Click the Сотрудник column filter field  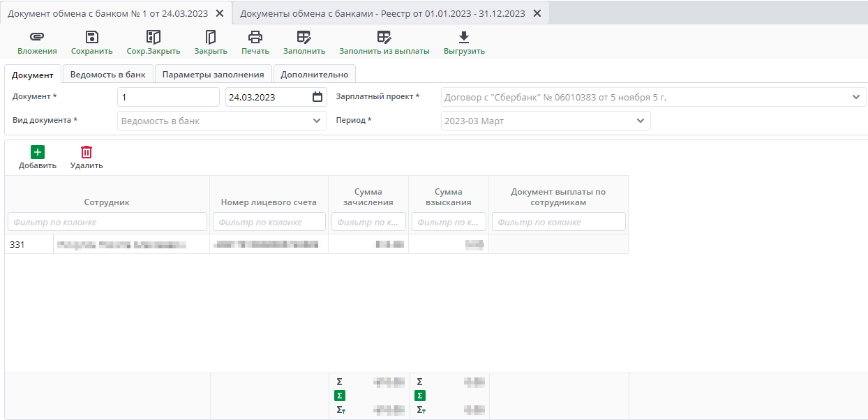(x=107, y=222)
